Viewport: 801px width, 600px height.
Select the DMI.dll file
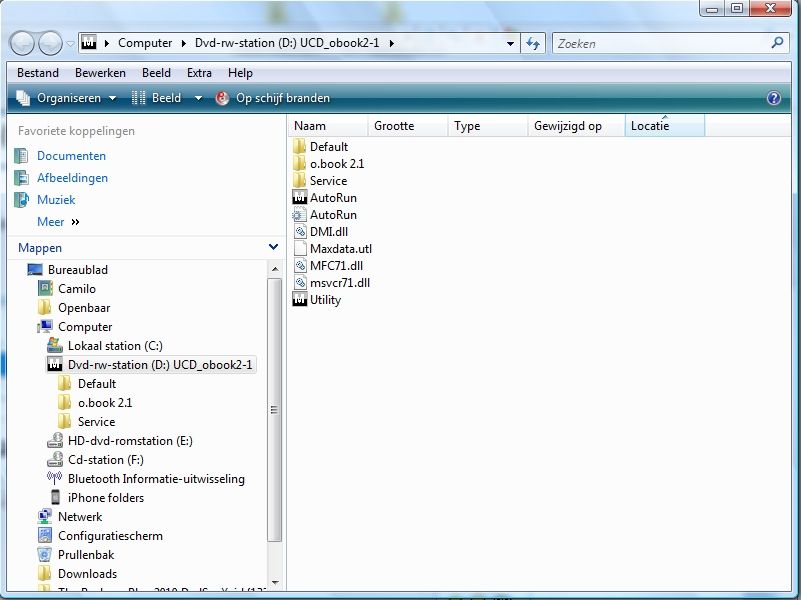(328, 232)
